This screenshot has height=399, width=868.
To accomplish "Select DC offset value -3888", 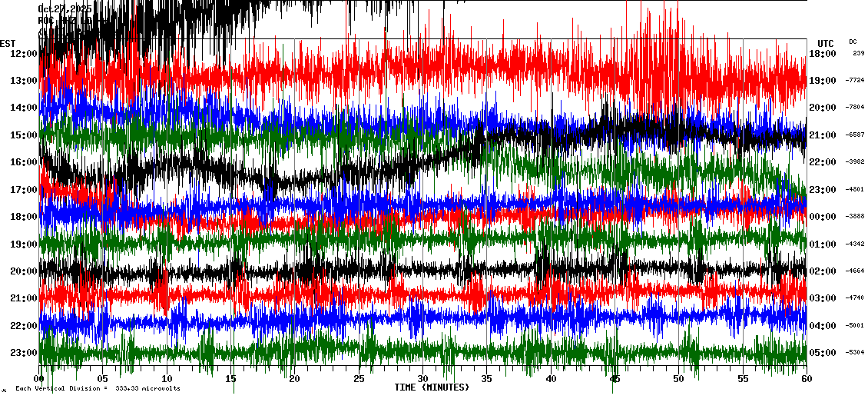I will click(855, 217).
